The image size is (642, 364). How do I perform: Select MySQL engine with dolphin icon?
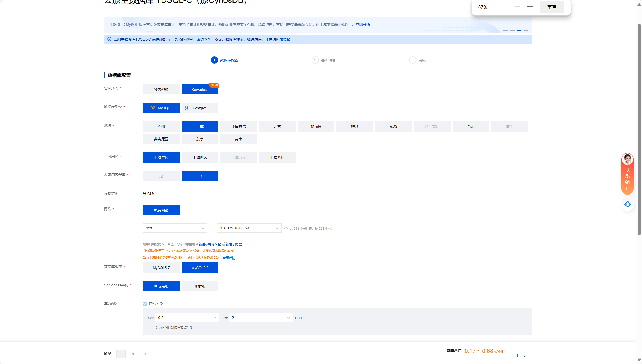161,108
